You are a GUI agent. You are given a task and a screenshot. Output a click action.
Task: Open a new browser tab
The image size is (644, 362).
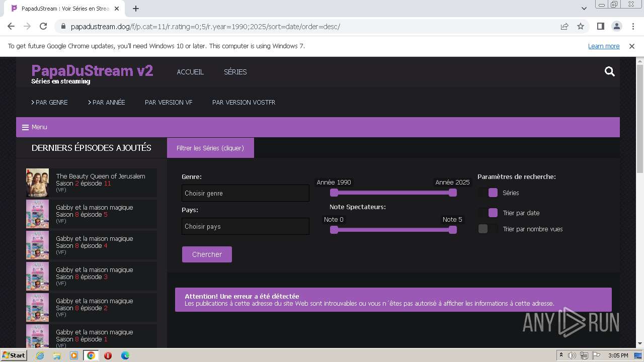coord(136,9)
